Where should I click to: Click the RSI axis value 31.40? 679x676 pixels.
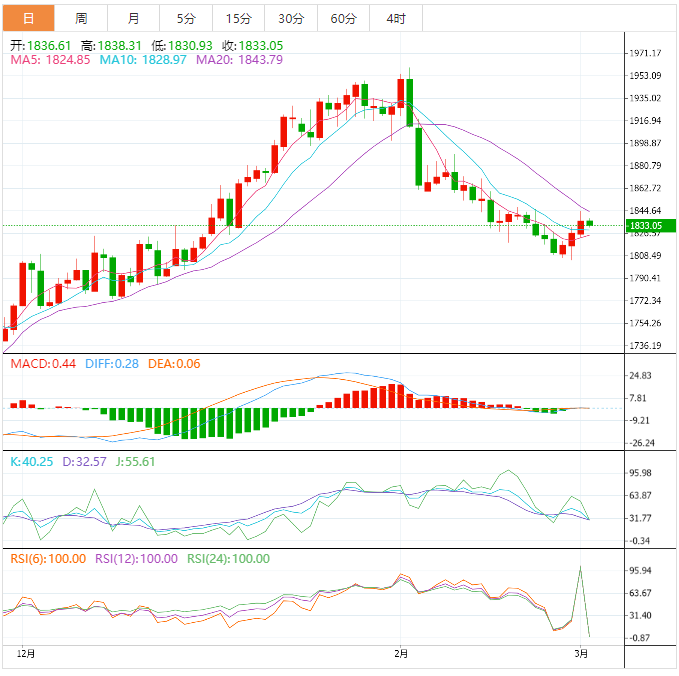(x=640, y=615)
